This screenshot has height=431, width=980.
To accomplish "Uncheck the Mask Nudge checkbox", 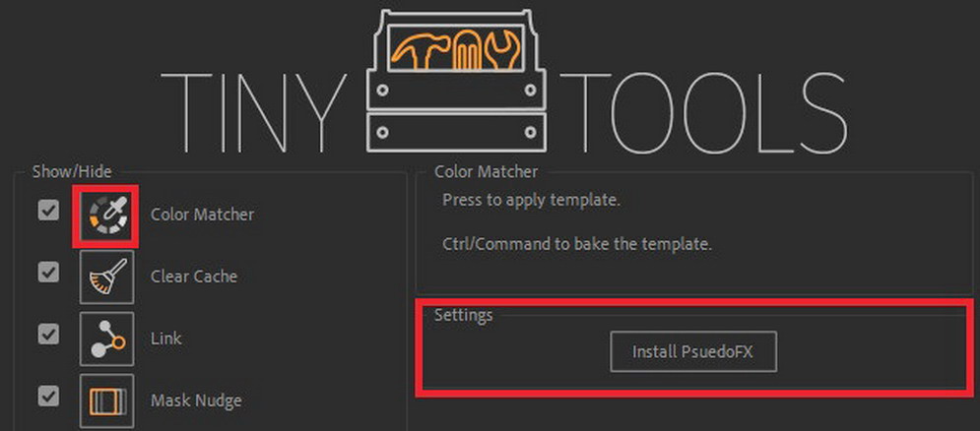I will point(48,397).
